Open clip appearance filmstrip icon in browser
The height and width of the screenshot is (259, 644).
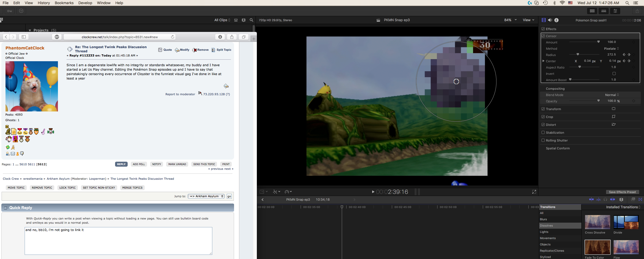[244, 20]
